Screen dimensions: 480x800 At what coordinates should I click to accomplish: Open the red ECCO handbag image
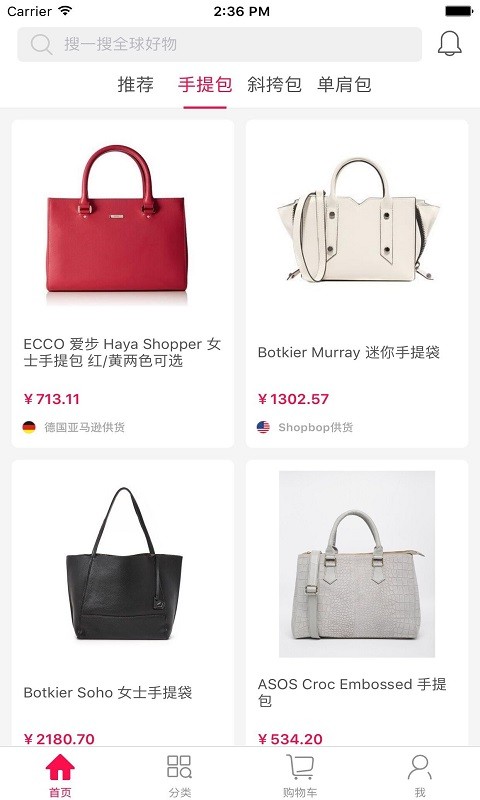[117, 220]
